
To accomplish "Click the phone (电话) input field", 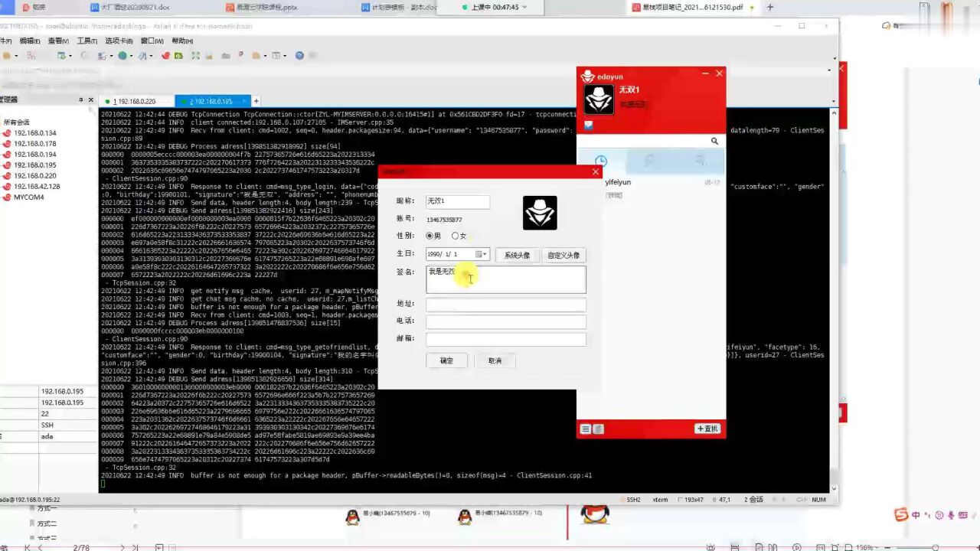I will (x=505, y=321).
